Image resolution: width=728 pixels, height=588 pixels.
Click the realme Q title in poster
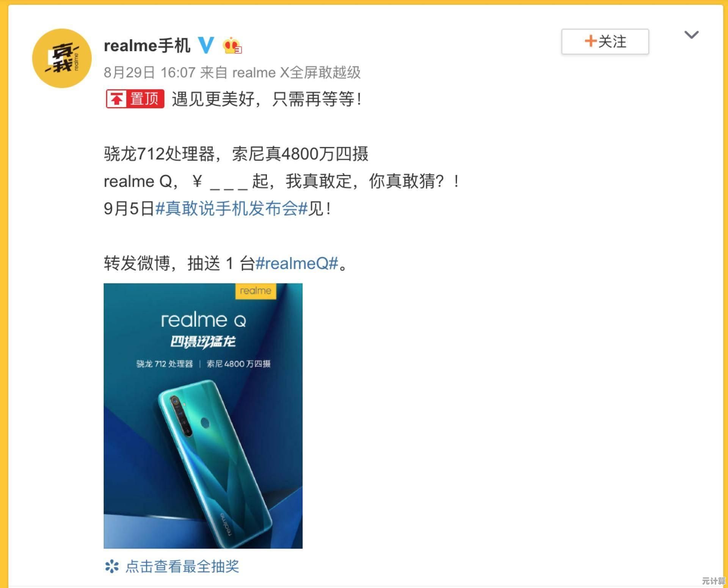coord(204,320)
